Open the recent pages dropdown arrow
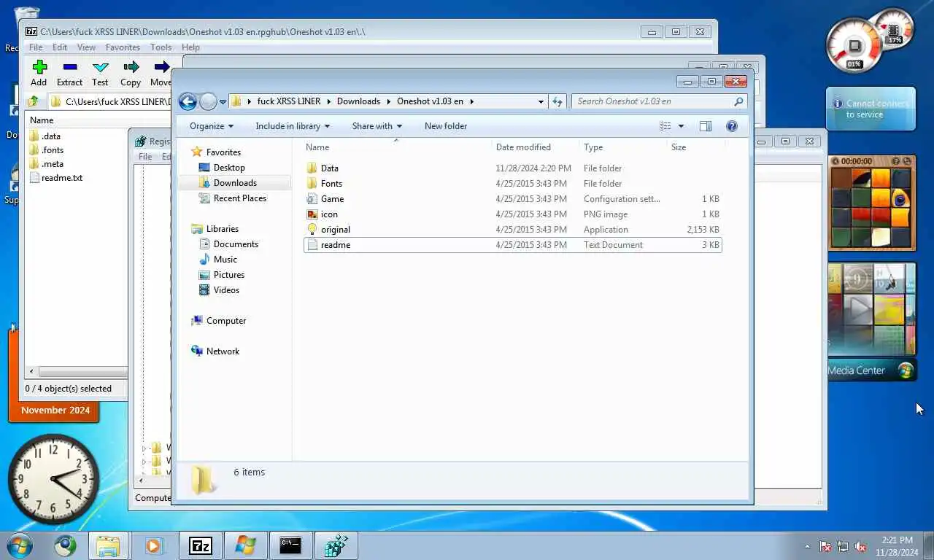 [x=222, y=102]
